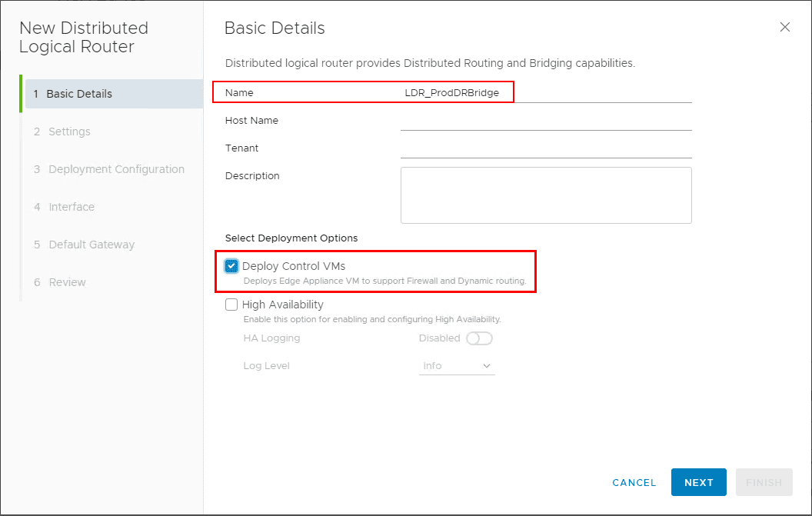The height and width of the screenshot is (516, 812).
Task: Focus the Host Name input field
Action: click(546, 121)
